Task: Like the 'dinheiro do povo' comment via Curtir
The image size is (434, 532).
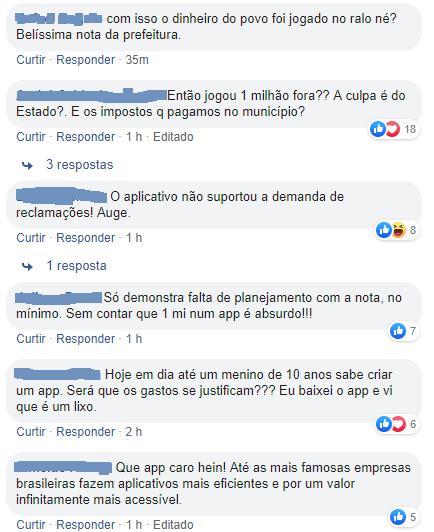Action: 31,60
